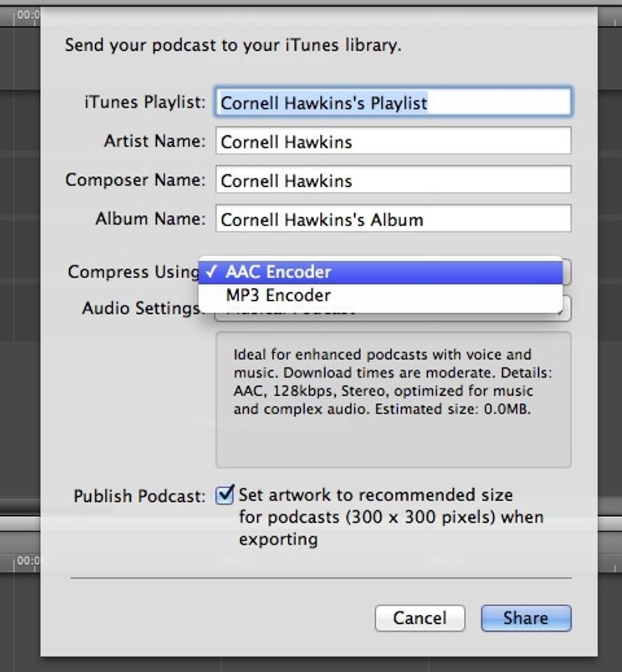This screenshot has width=622, height=672.
Task: Click the "iTunes Playlist:" label
Action: click(145, 102)
